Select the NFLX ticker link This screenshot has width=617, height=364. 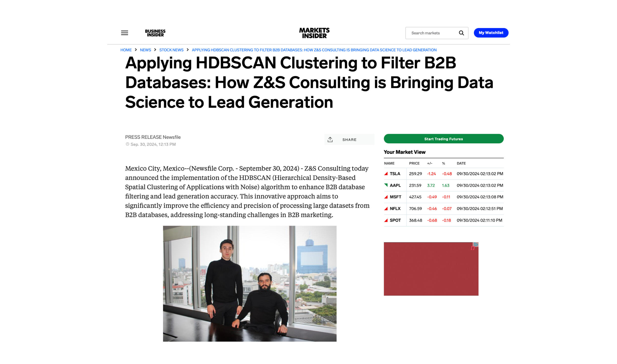(395, 209)
